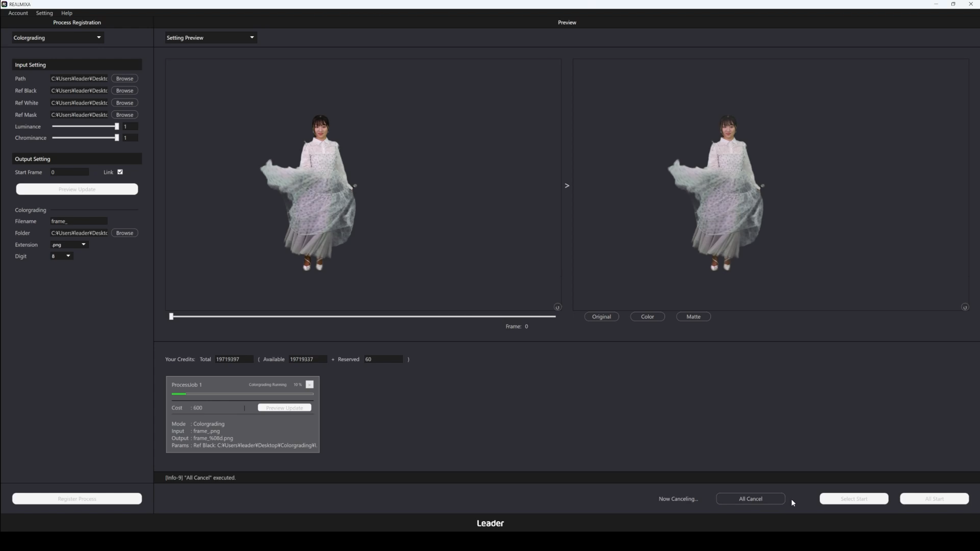Click the Ref White path field
Viewport: 980px width, 551px height.
click(x=79, y=103)
